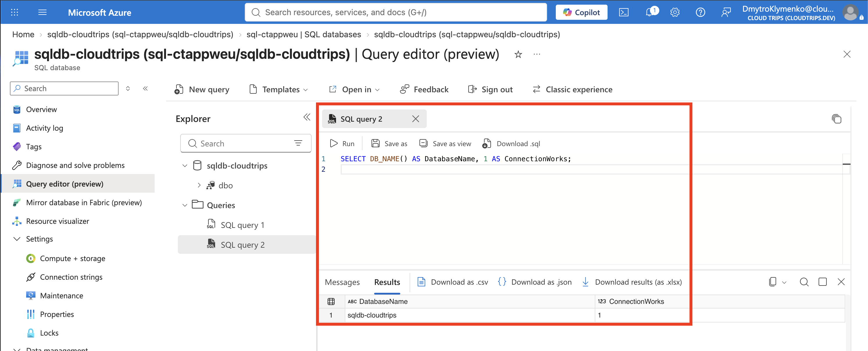Close the Query editor blade
The image size is (868, 351).
click(847, 54)
